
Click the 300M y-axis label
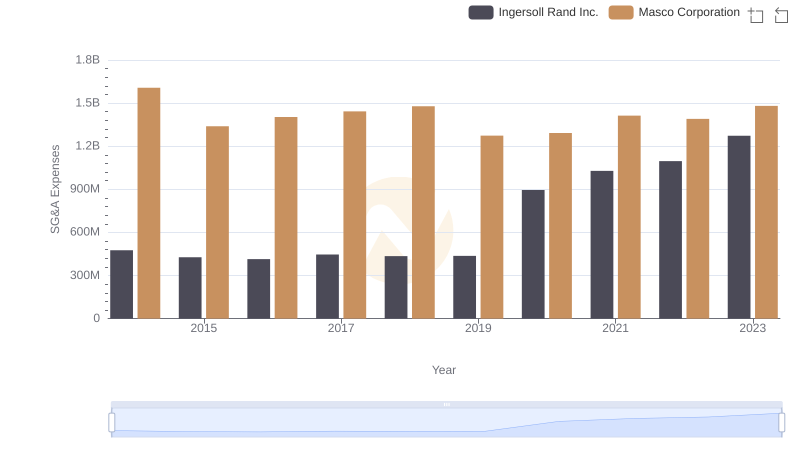tap(85, 275)
